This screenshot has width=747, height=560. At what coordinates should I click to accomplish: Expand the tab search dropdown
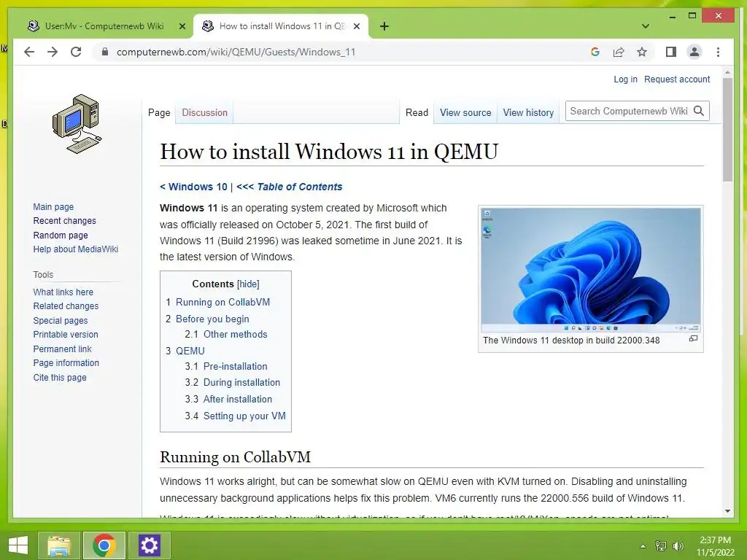click(x=646, y=26)
